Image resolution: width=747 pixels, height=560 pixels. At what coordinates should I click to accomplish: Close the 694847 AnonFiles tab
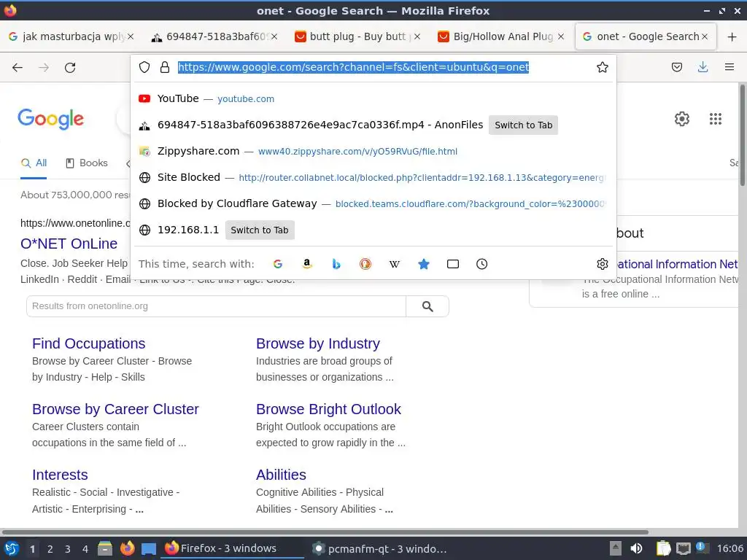(274, 36)
